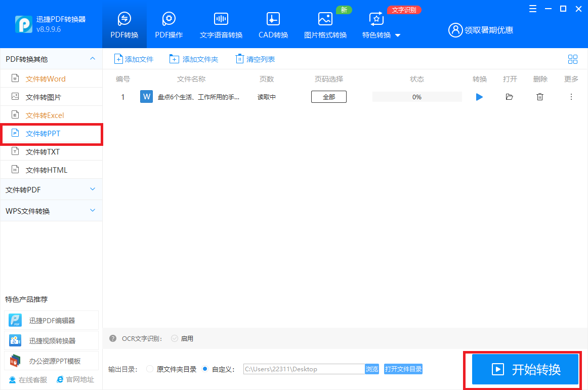The height and width of the screenshot is (390, 588).
Task: Open 领取暑期优惠 link
Action: tap(489, 30)
